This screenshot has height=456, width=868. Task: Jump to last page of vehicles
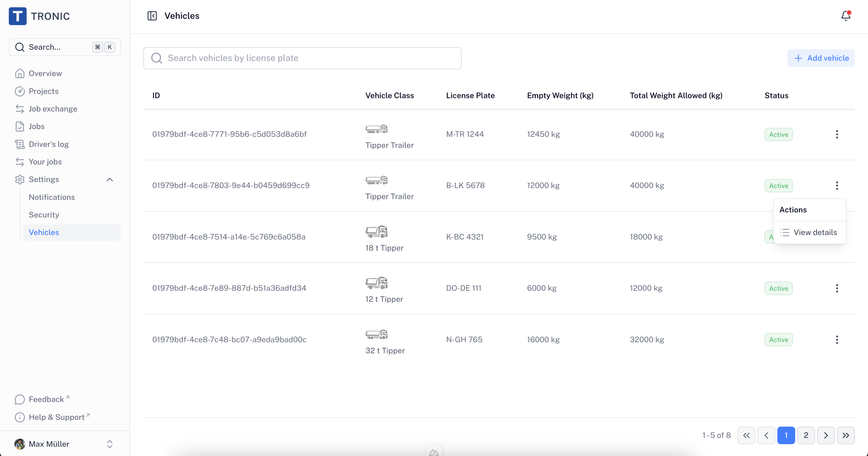[x=845, y=435]
